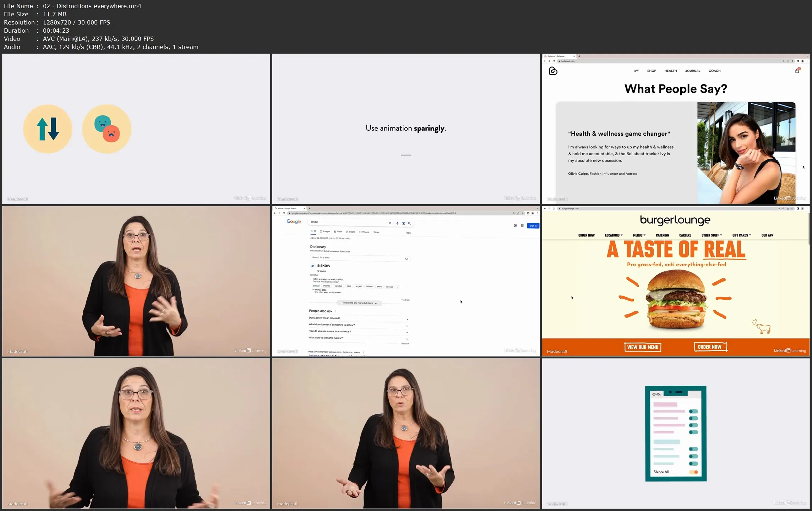Open the More menu in Google search tabs
The height and width of the screenshot is (511, 812).
point(376,232)
